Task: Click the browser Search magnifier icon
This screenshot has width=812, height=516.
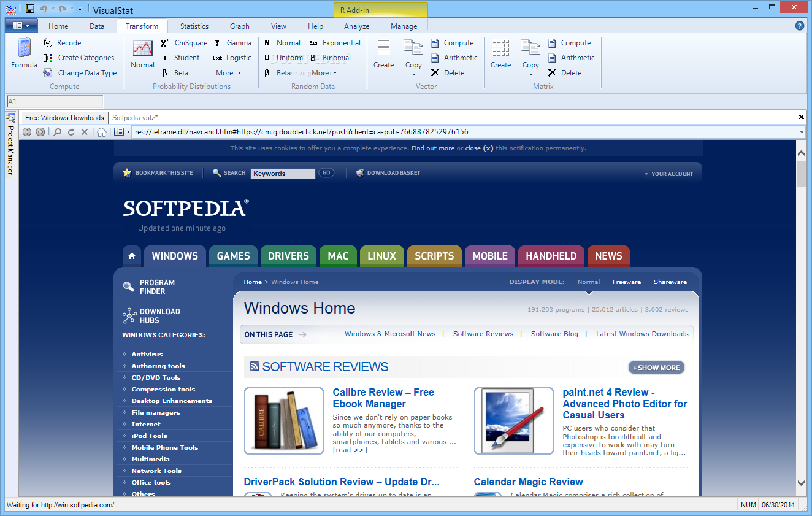Action: [x=57, y=132]
